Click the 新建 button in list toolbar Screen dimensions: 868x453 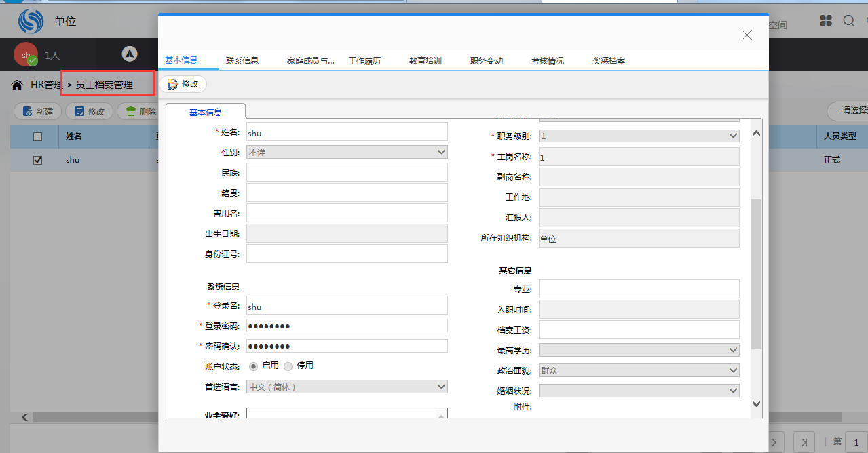38,111
